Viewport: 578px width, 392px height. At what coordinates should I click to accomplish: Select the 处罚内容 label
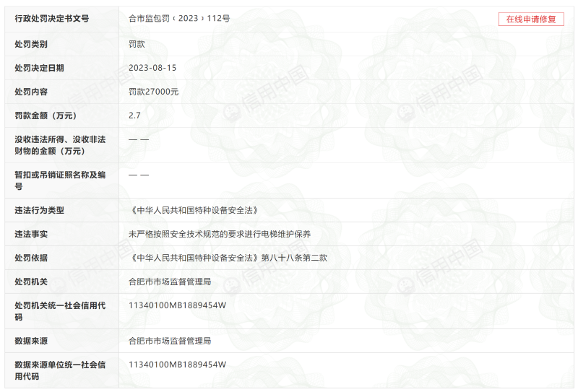(x=31, y=92)
